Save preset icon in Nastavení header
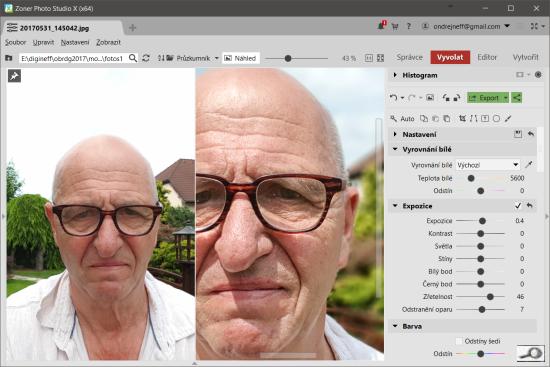Screen dimensions: 550x367 tap(518, 134)
